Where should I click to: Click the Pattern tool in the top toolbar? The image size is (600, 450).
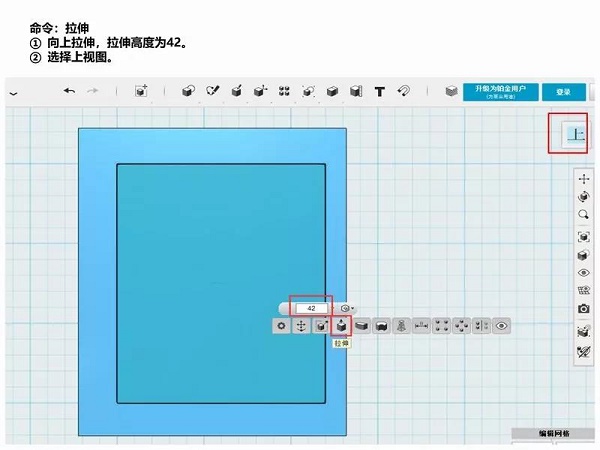pyautogui.click(x=284, y=91)
